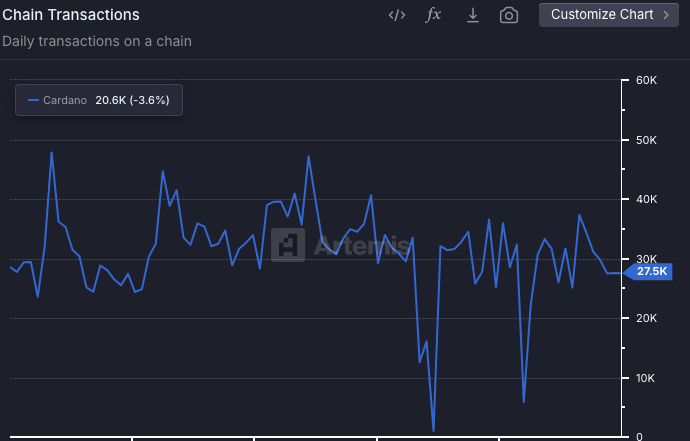Open the embed code icon
690x441 pixels.
click(x=396, y=15)
